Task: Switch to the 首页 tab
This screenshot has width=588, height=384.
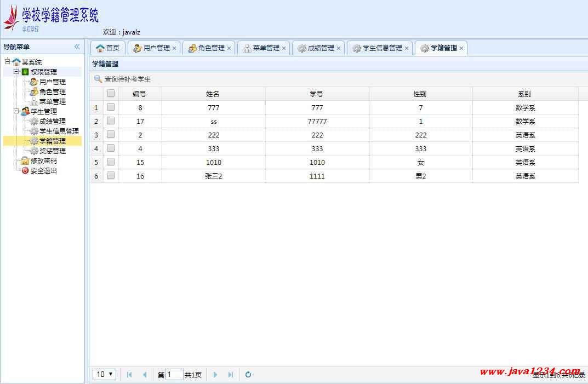Action: click(108, 48)
